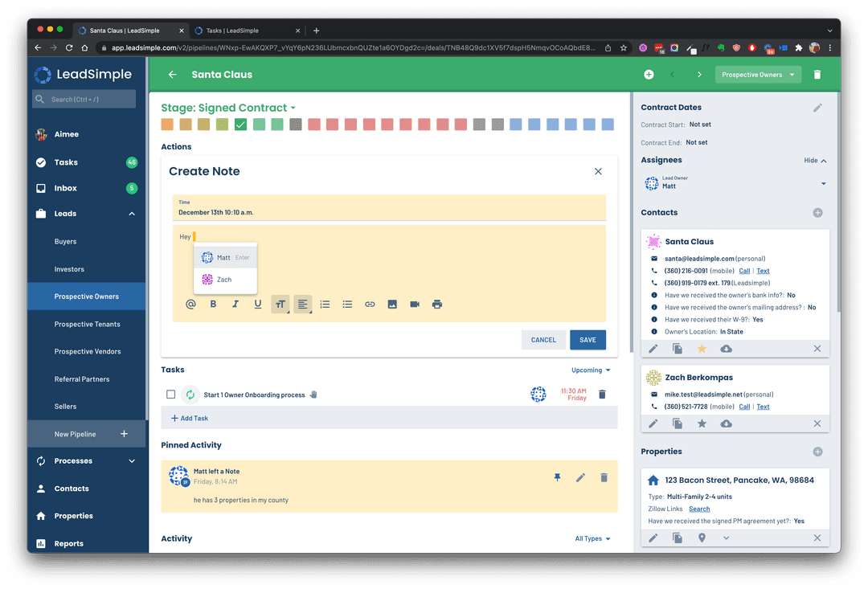Open Prospective Tenants pipeline in sidebar

click(x=87, y=325)
